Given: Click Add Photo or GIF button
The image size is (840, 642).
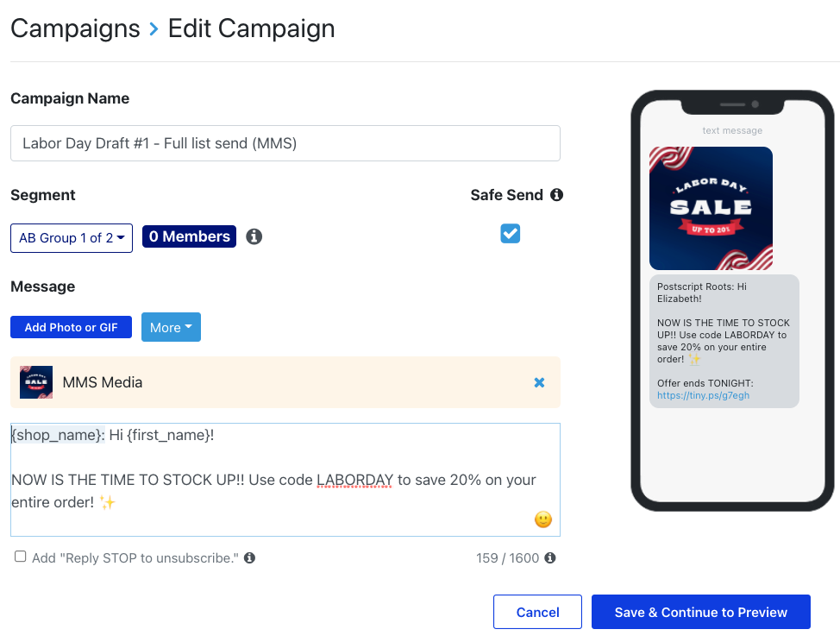Looking at the screenshot, I should (x=72, y=327).
